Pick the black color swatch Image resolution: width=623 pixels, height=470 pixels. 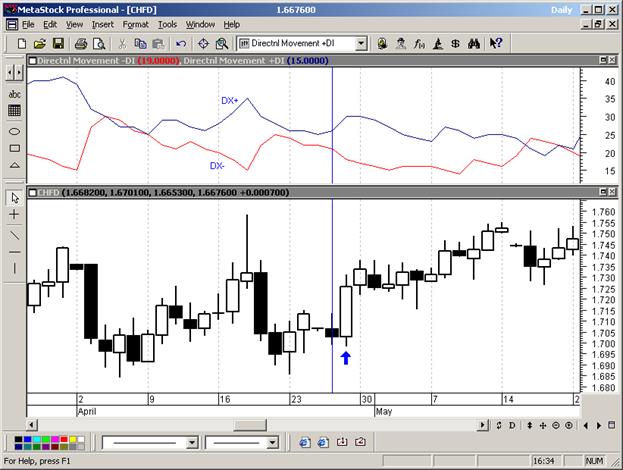[18, 439]
